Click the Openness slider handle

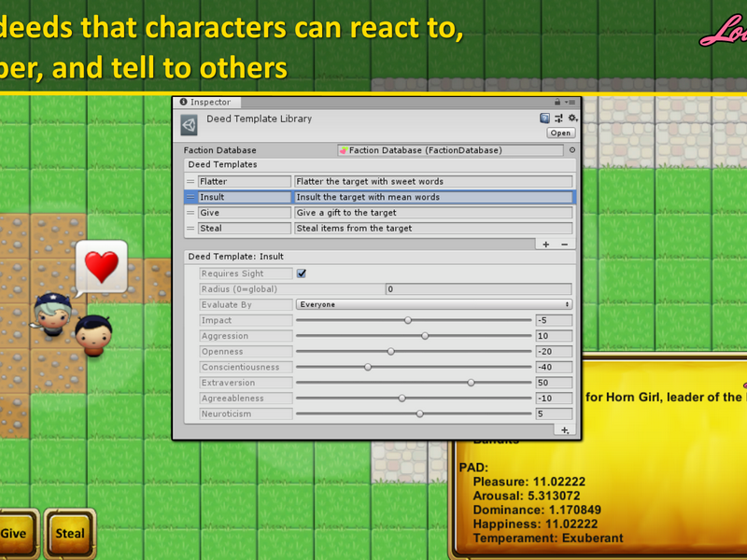pos(390,352)
